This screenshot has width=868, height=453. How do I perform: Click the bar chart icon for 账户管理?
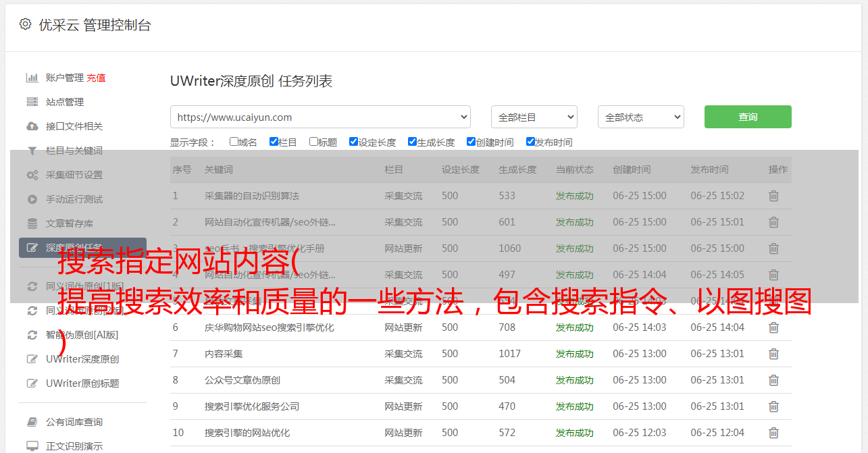(x=32, y=78)
